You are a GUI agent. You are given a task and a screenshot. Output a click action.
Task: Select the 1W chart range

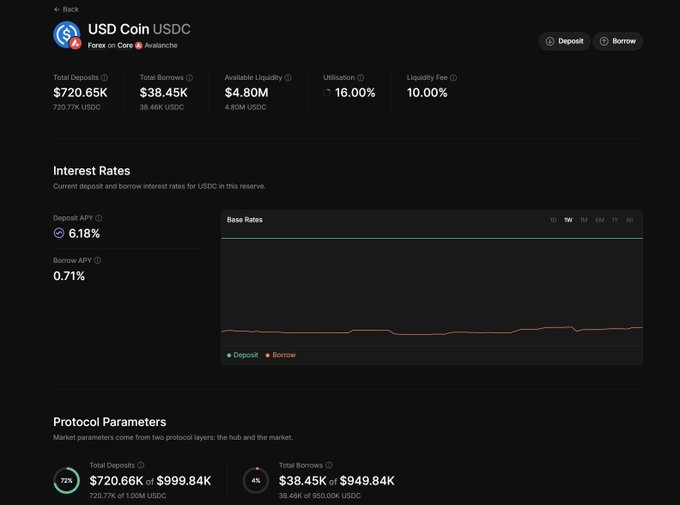[568, 220]
